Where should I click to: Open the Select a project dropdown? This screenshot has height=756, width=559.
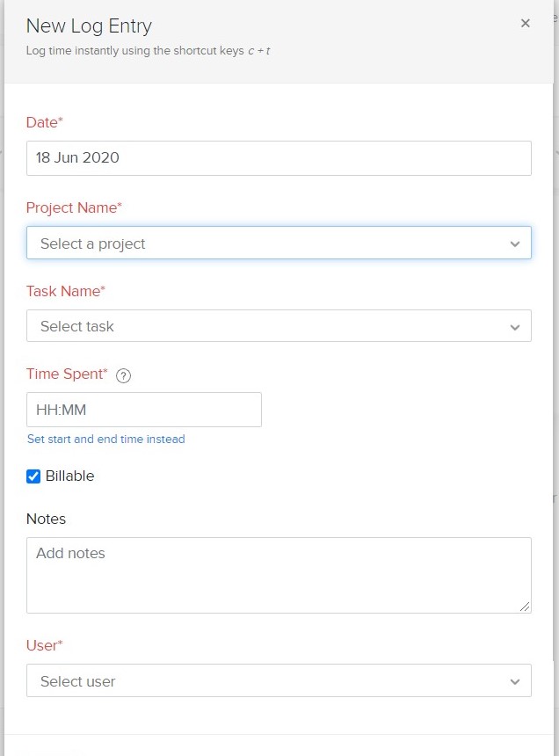tap(279, 243)
